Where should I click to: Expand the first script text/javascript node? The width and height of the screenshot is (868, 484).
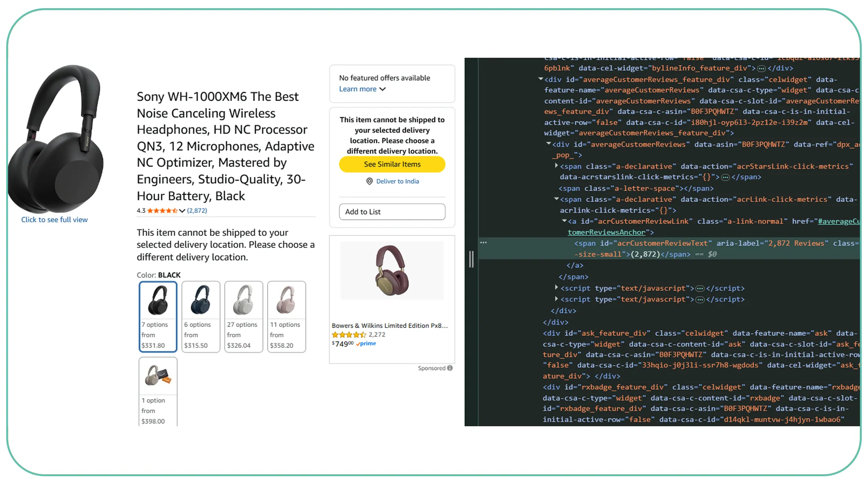point(556,288)
